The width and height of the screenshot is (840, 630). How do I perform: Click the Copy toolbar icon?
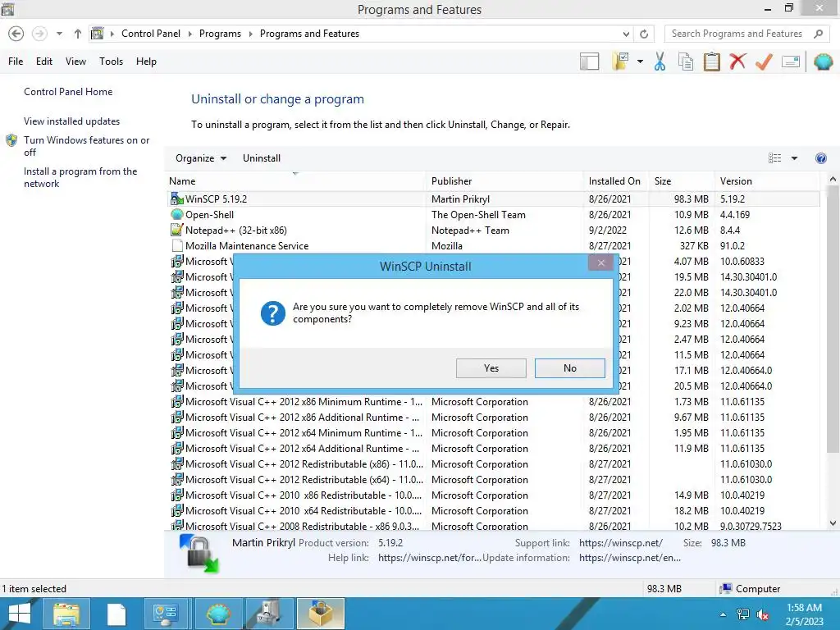tap(686, 62)
